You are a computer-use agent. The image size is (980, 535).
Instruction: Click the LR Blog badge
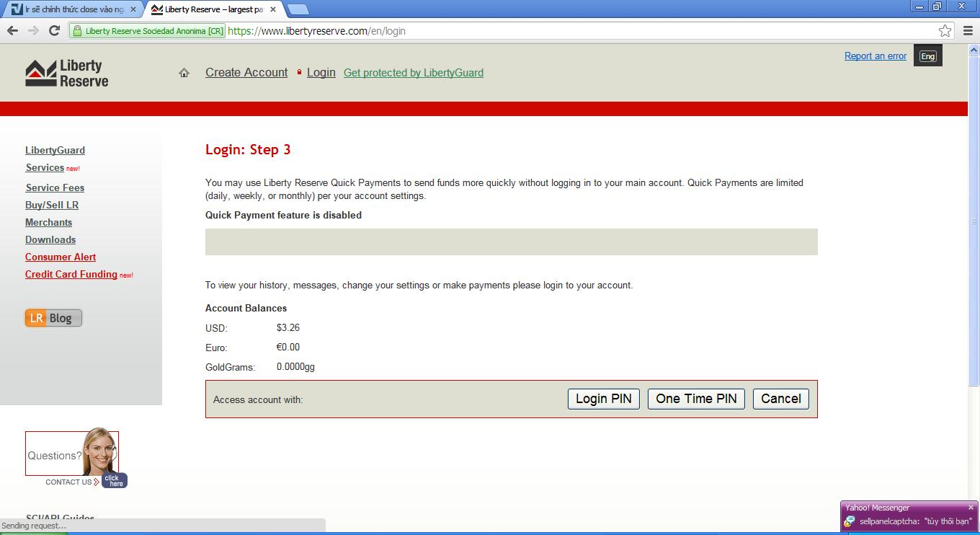point(53,318)
